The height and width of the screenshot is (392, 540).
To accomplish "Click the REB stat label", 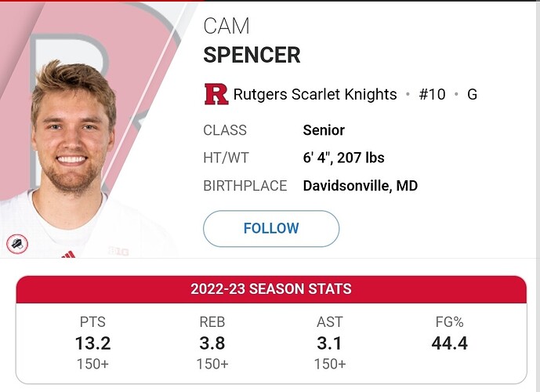I will coord(212,322).
